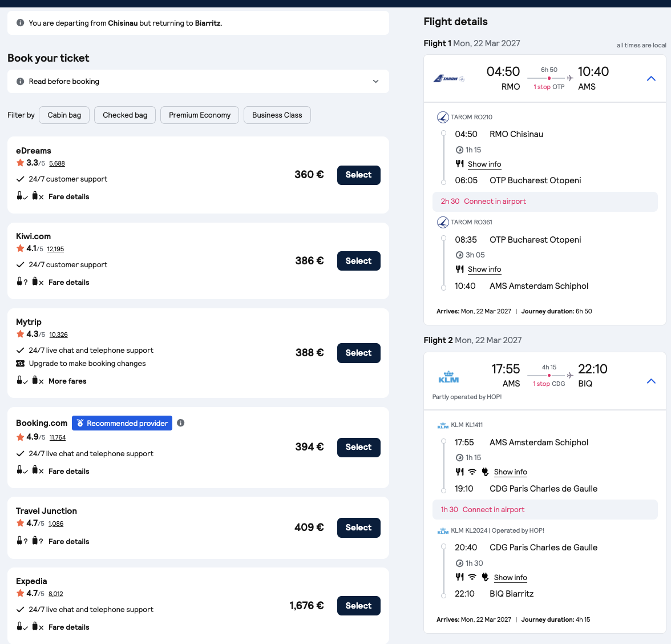Show info for KLM KL1411 segment
This screenshot has width=671, height=644.
pyautogui.click(x=510, y=472)
